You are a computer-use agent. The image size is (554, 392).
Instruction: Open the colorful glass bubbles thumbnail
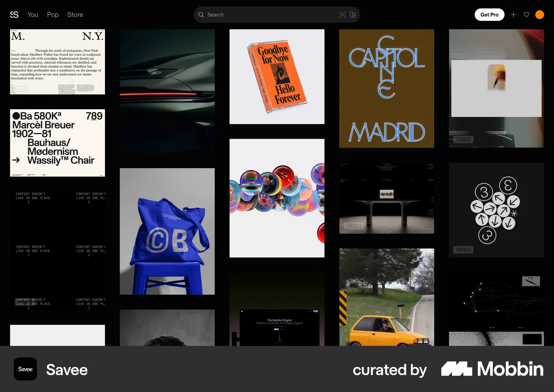[277, 198]
